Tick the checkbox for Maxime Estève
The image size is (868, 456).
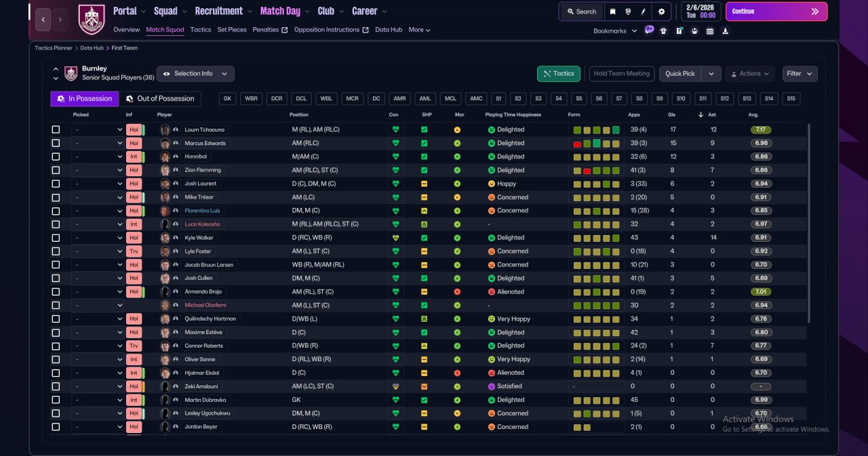(x=56, y=332)
